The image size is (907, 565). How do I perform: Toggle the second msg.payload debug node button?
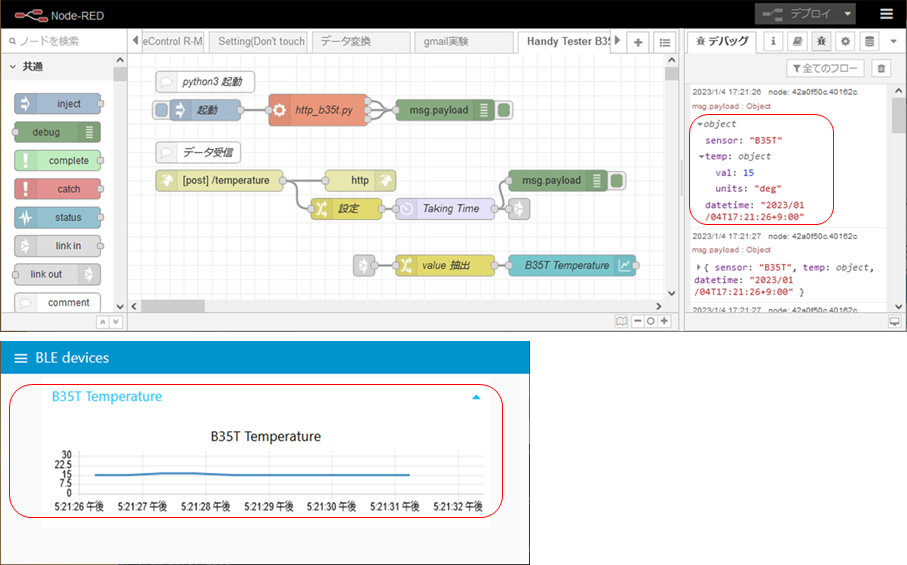coord(618,181)
